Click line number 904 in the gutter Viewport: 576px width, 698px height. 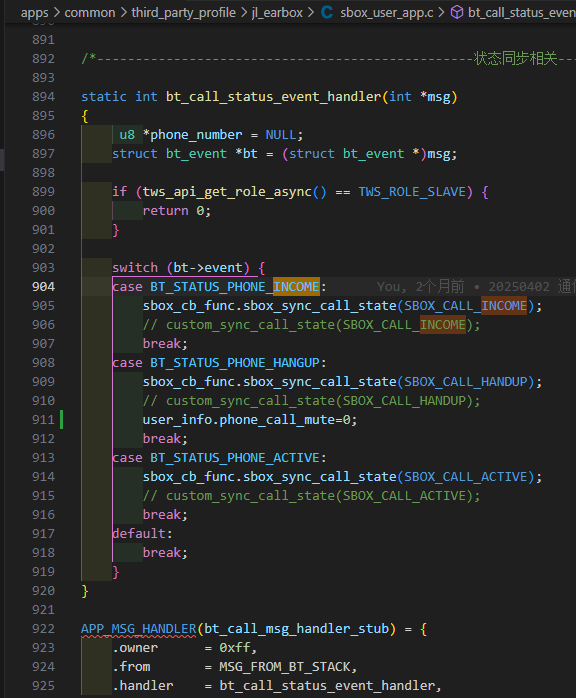pos(43,287)
